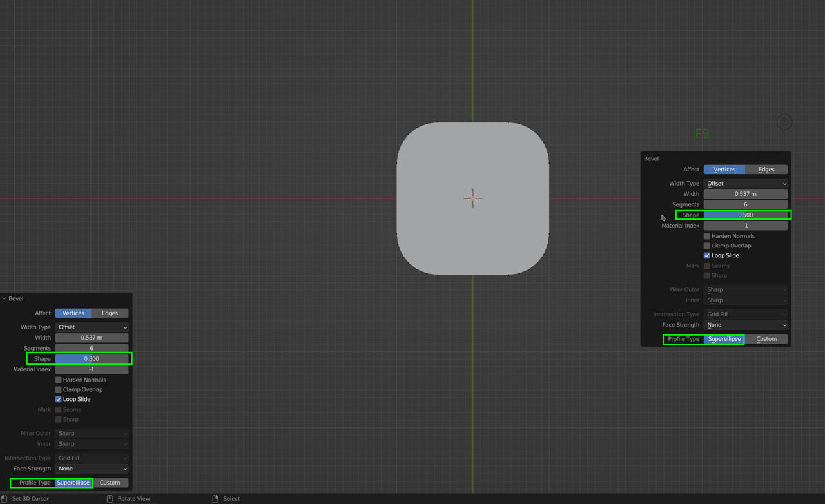
Task: Enable Harden Normals in the Bevel popup
Action: click(x=706, y=236)
